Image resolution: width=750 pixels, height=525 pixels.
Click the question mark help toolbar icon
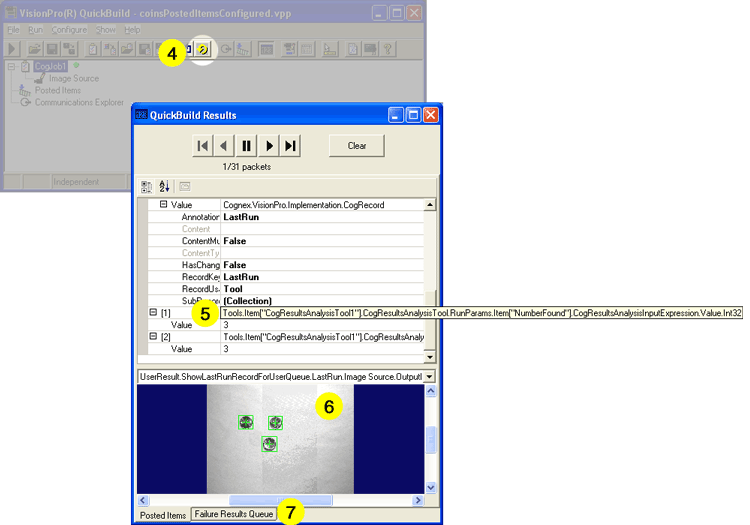point(388,49)
